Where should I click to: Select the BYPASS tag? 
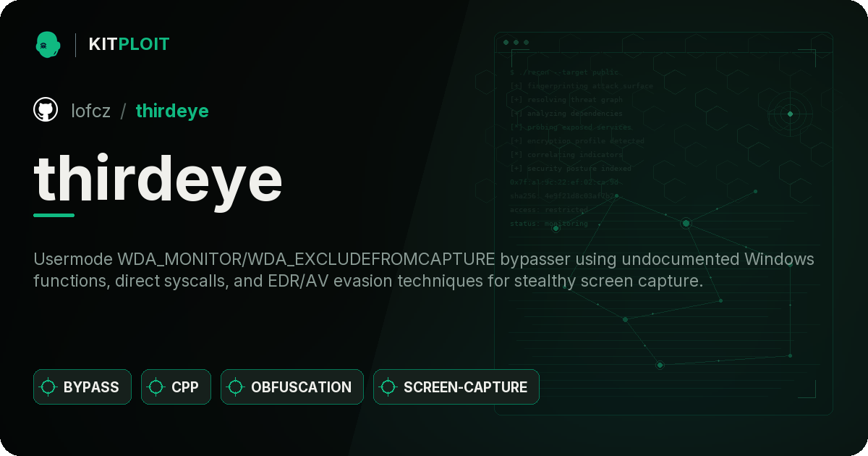(x=82, y=387)
